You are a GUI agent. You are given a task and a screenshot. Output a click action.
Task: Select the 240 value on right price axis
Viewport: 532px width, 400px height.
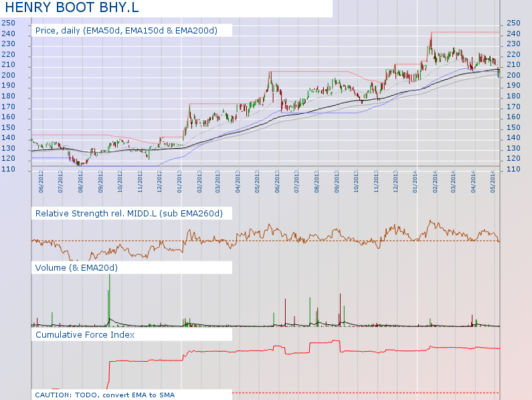pyautogui.click(x=513, y=34)
